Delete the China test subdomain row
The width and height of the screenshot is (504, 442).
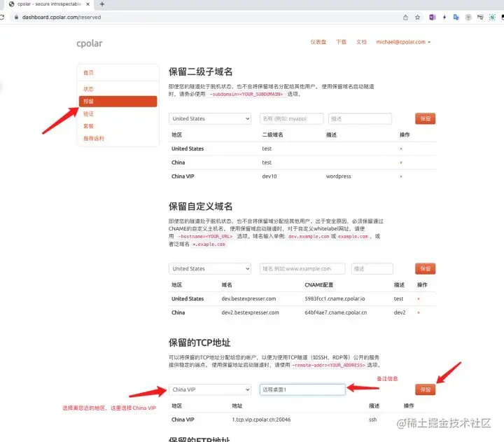click(x=401, y=163)
